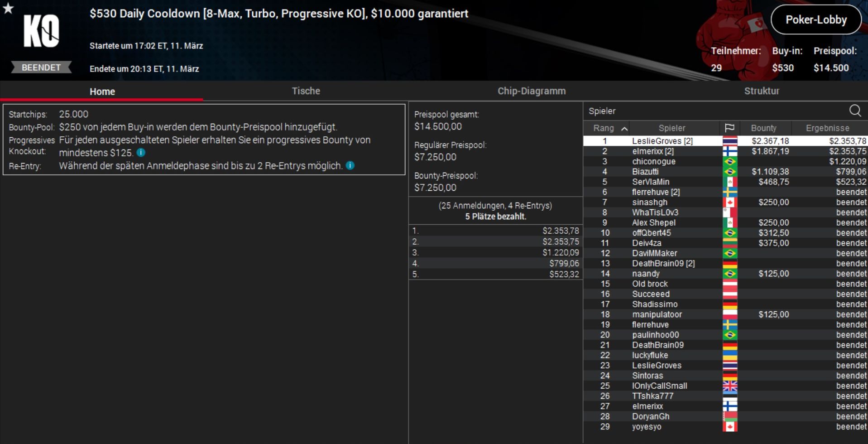The height and width of the screenshot is (444, 868).
Task: Select the Home tab
Action: (x=102, y=92)
